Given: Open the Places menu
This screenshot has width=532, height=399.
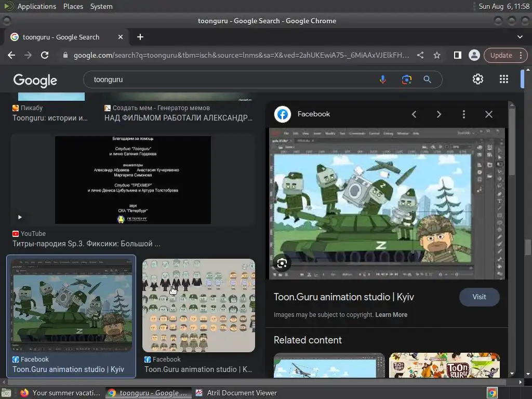Looking at the screenshot, I should coord(73,6).
